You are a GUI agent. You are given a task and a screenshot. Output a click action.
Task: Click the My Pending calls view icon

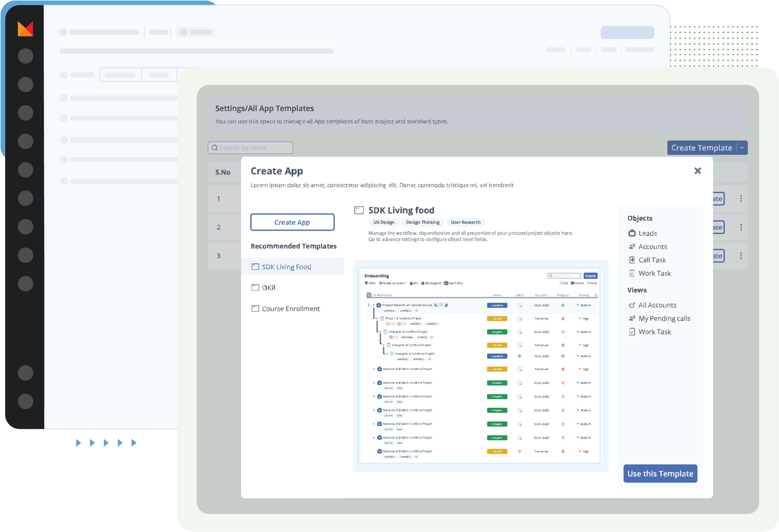(632, 318)
